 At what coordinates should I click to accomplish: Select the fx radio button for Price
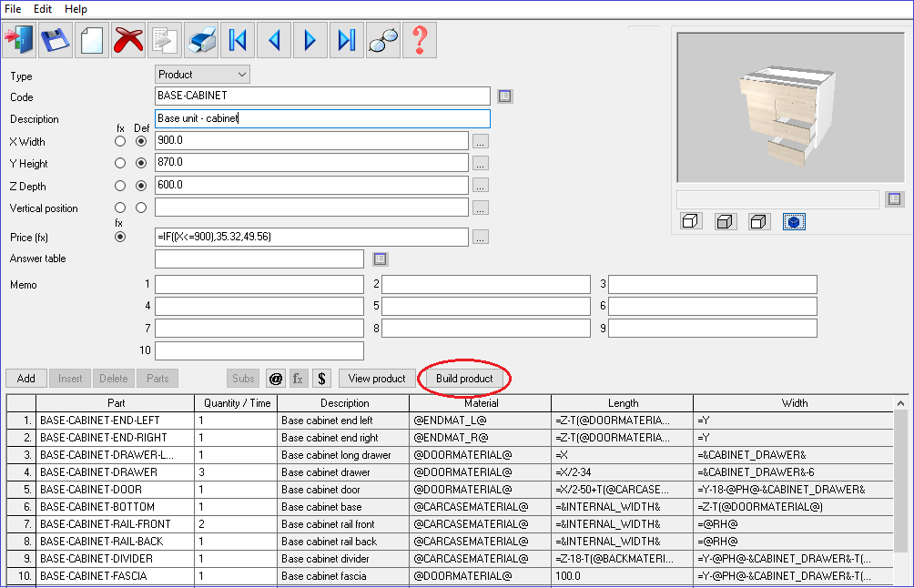pos(120,237)
